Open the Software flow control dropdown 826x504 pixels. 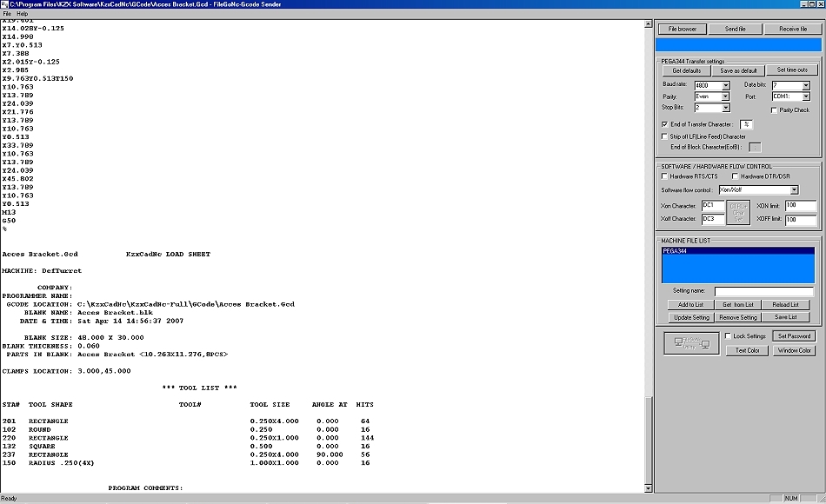tap(794, 190)
